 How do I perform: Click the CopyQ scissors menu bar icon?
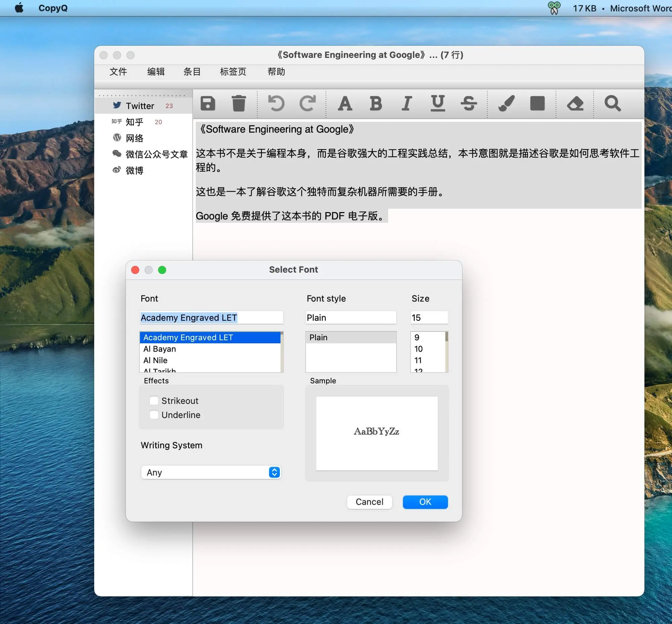click(x=554, y=8)
